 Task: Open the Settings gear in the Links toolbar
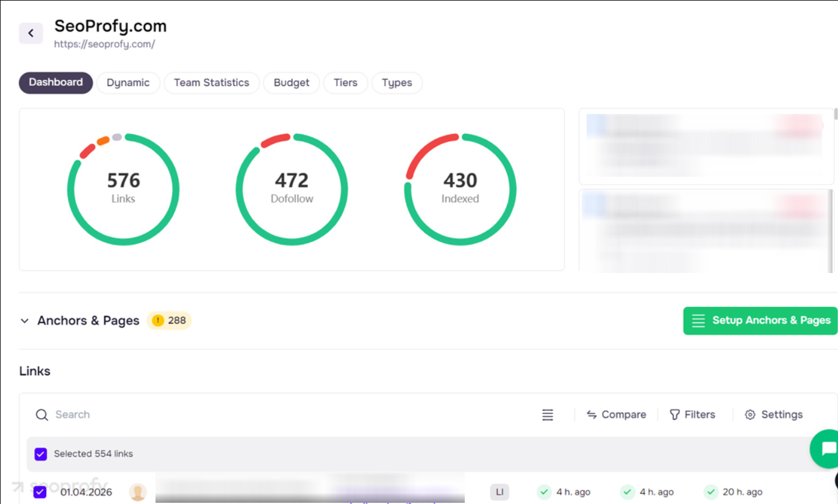pos(750,414)
